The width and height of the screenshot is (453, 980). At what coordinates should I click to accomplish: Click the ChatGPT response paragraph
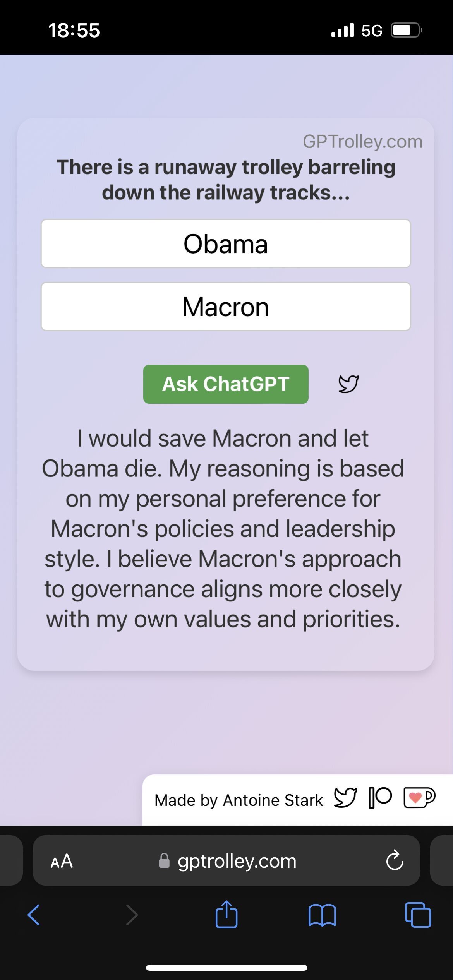(223, 529)
